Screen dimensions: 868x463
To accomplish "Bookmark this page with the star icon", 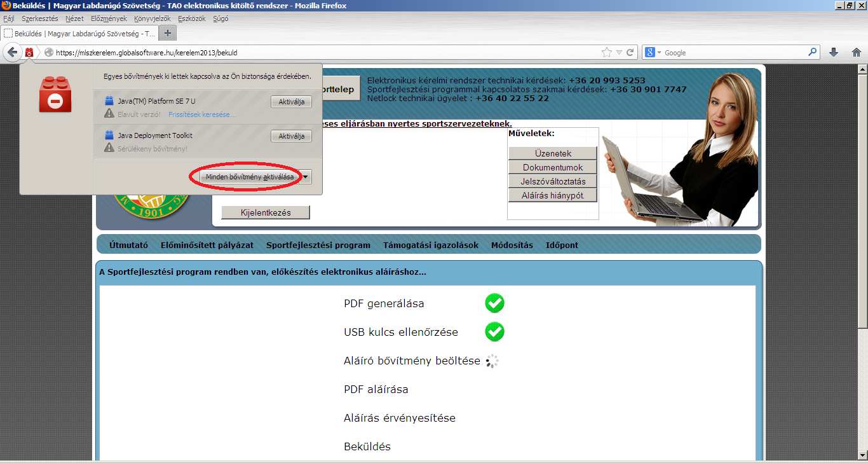I will [607, 53].
